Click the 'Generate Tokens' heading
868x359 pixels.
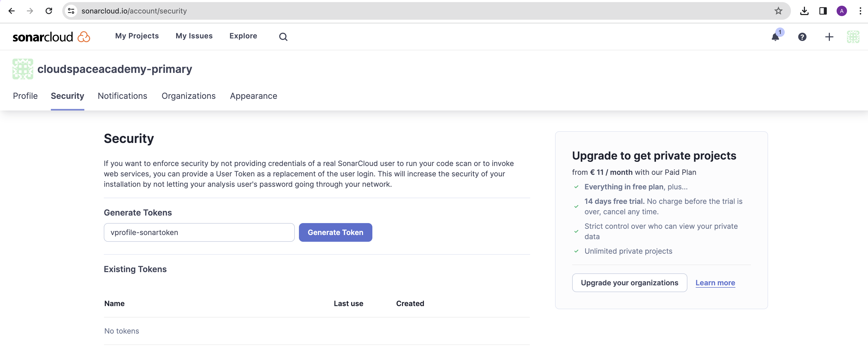coord(138,212)
